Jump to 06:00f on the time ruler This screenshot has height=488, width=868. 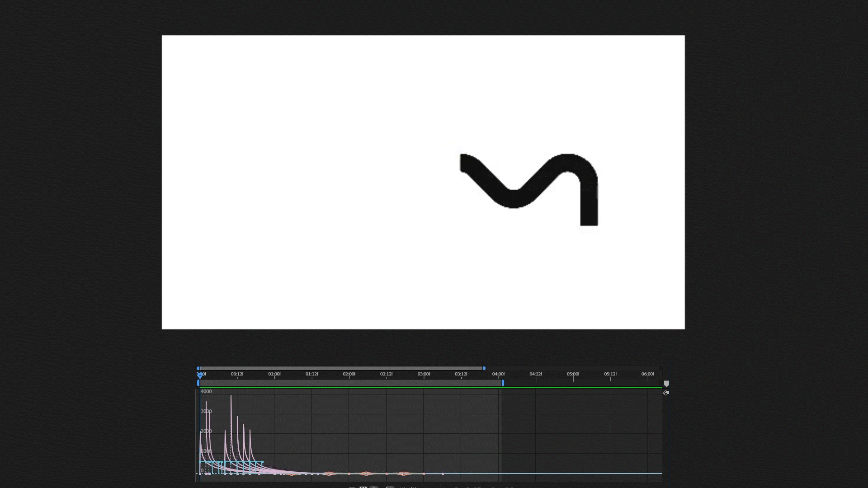click(x=648, y=374)
